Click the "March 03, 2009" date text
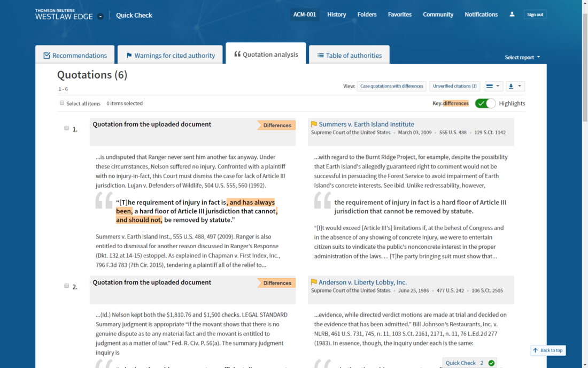 point(415,133)
